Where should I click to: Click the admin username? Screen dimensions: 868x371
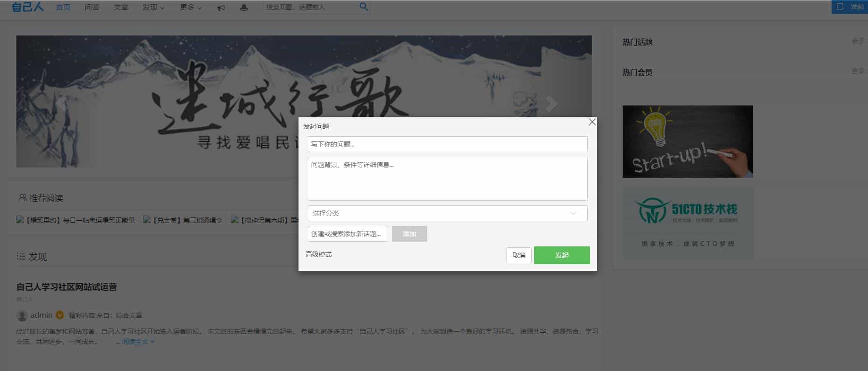pos(42,315)
